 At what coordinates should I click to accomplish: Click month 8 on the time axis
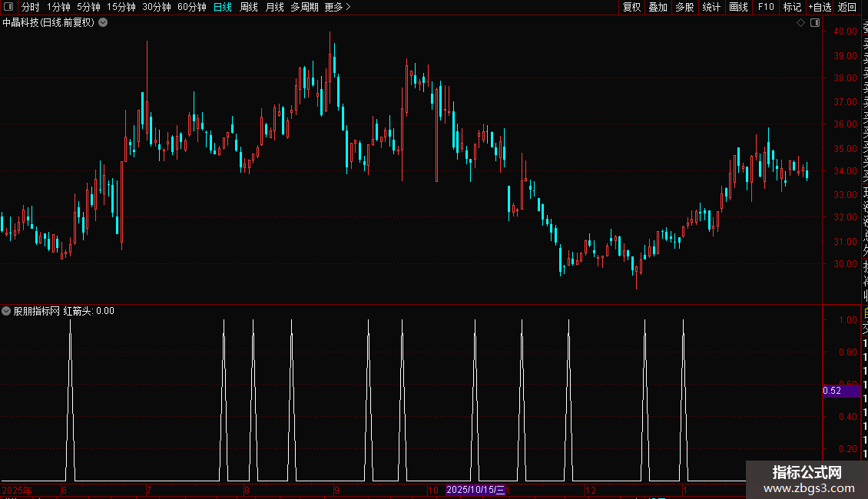point(247,490)
